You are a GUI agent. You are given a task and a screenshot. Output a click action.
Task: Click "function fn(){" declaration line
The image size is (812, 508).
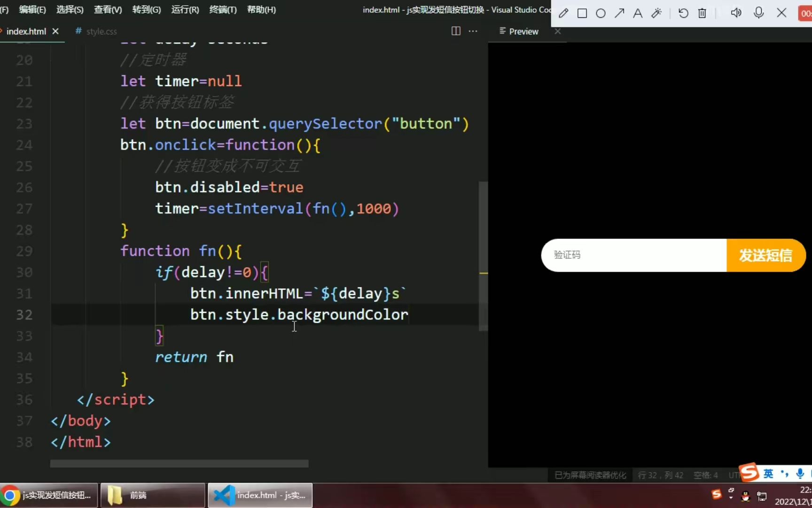(181, 251)
